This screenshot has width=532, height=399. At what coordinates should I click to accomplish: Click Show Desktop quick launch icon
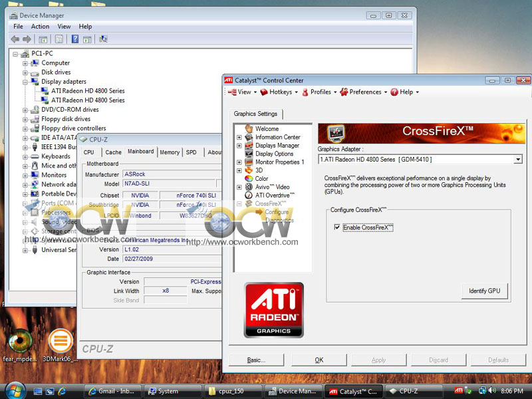click(38, 391)
